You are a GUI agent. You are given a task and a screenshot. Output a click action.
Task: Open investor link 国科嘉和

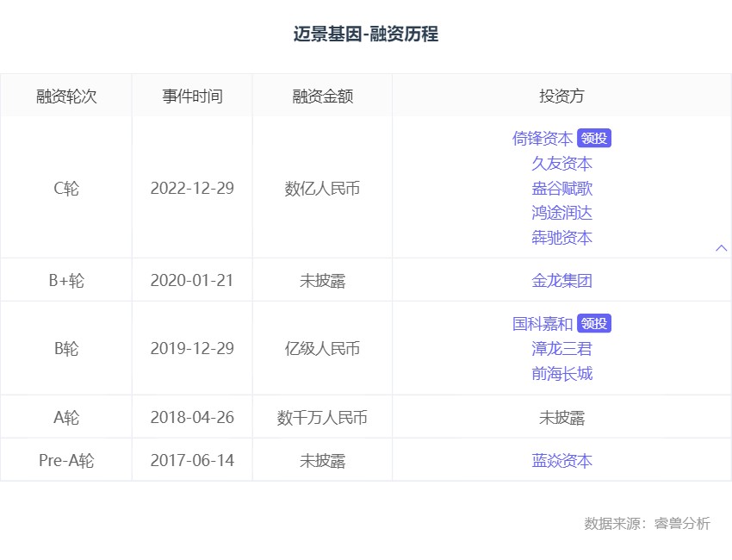point(543,324)
